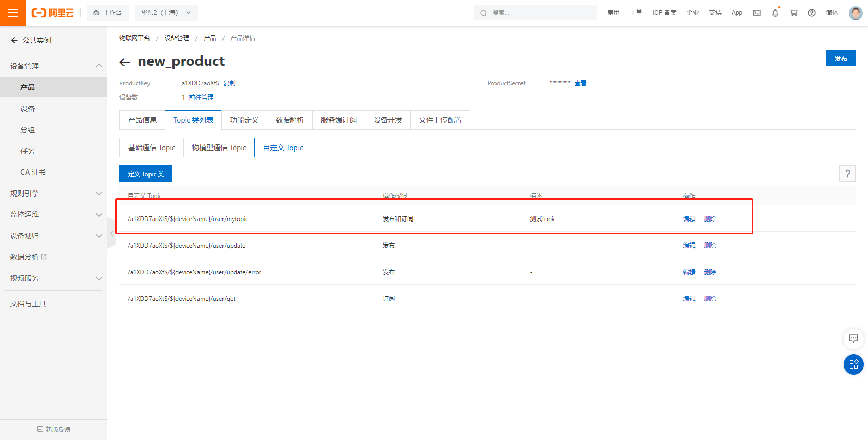This screenshot has width=868, height=440.
Task: Open the 费用 menu
Action: (x=613, y=13)
